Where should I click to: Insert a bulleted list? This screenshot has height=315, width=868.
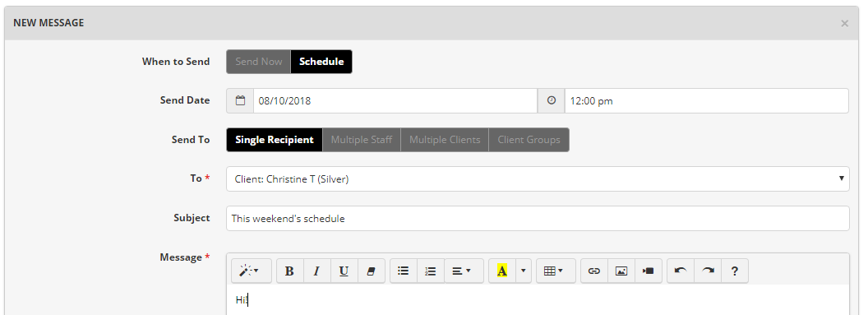click(x=404, y=271)
